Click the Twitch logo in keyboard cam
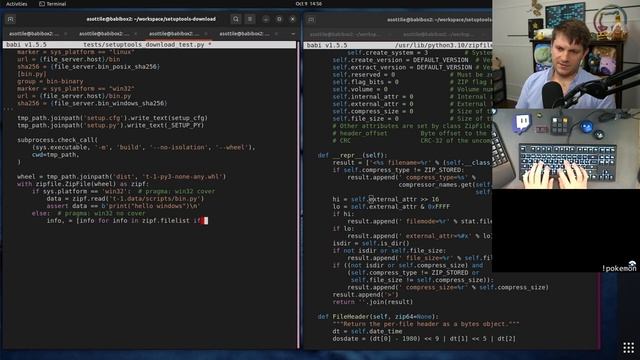Image resolution: width=640 pixels, height=360 pixels. (522, 123)
